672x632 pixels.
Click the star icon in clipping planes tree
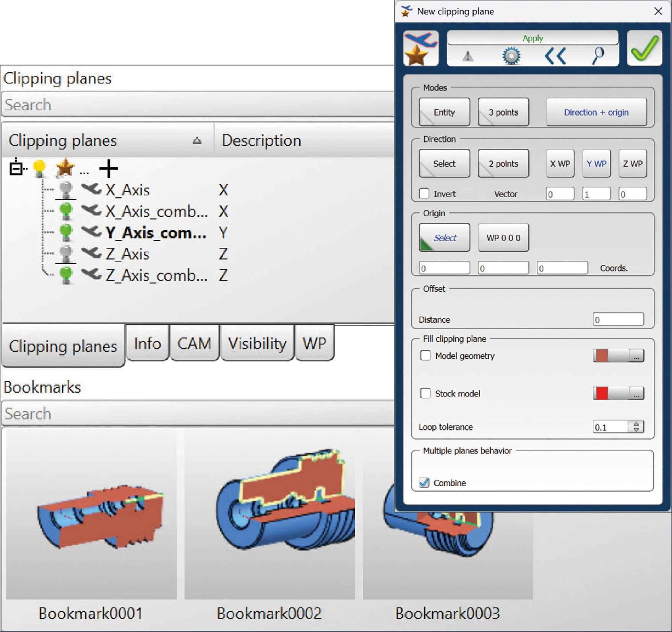65,168
